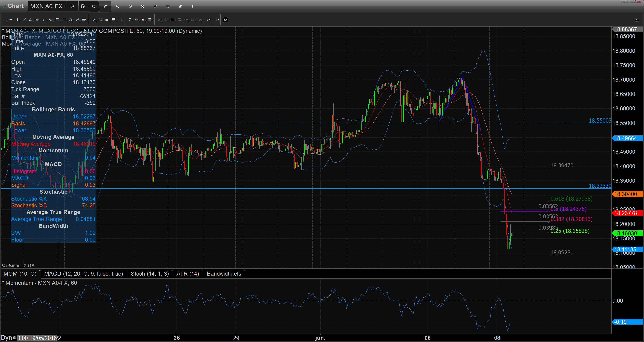Screen dimensions: 644x342
Task: Select the triangle drawing tool
Action: coord(71,20)
